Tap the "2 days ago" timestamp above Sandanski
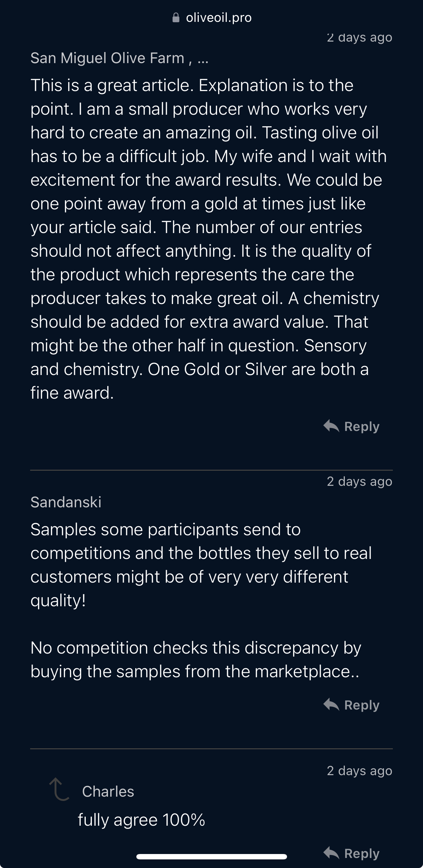Viewport: 423px width, 868px height. [359, 481]
